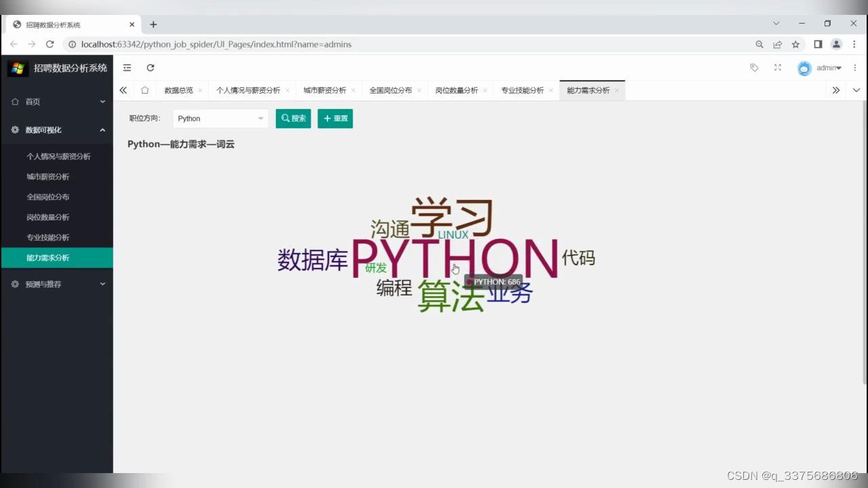868x488 pixels.
Task: Click the 招聘数据分析系统 logo icon
Action: [18, 68]
